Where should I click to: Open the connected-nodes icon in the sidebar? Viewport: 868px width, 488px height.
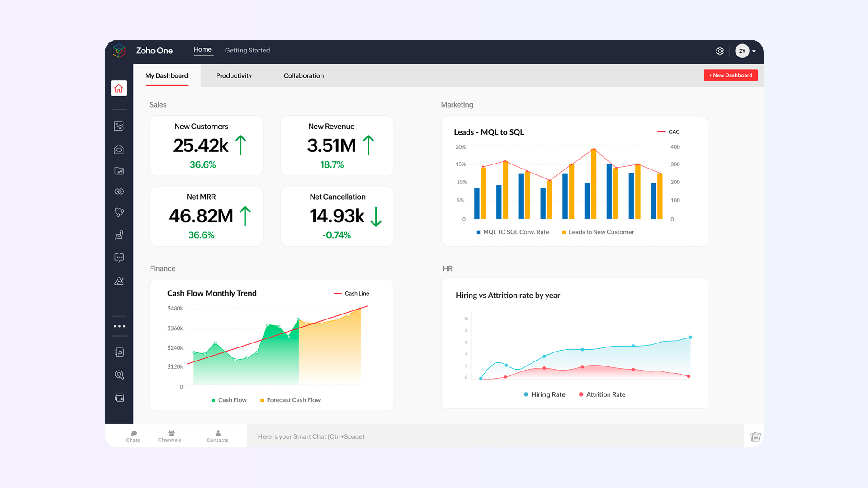click(x=119, y=212)
